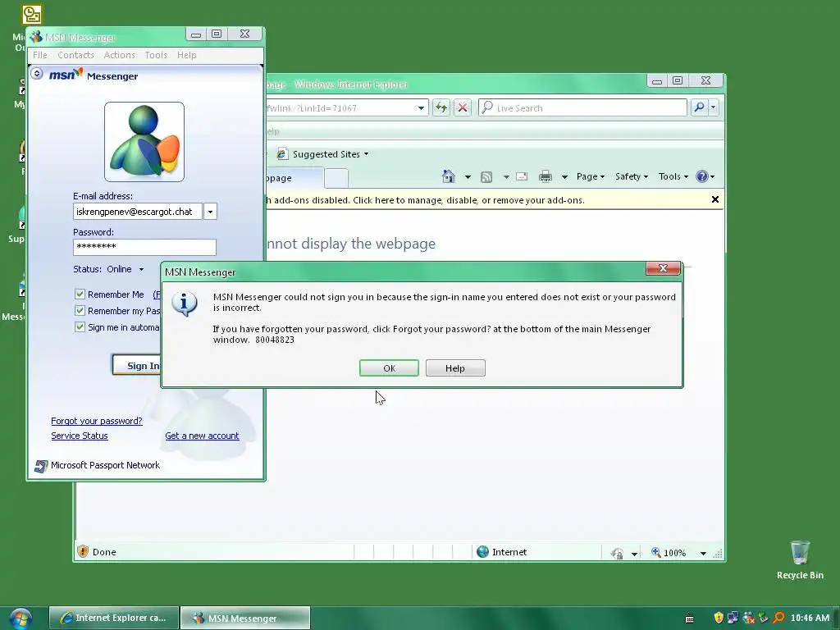This screenshot has width=840, height=630.
Task: Click the orange magnifier tray icon
Action: [x=779, y=618]
